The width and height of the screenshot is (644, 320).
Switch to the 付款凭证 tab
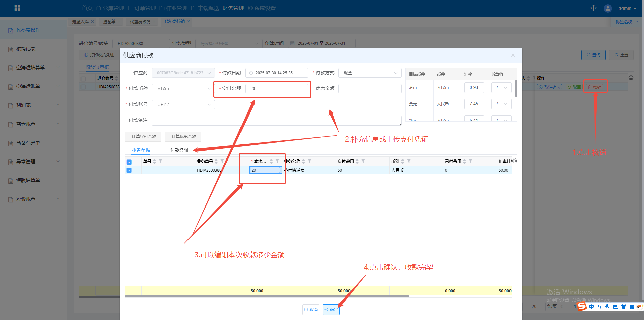tap(179, 150)
